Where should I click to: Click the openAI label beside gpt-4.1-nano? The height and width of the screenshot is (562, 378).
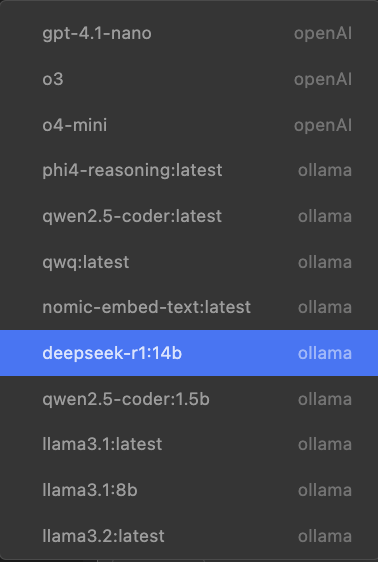click(323, 34)
